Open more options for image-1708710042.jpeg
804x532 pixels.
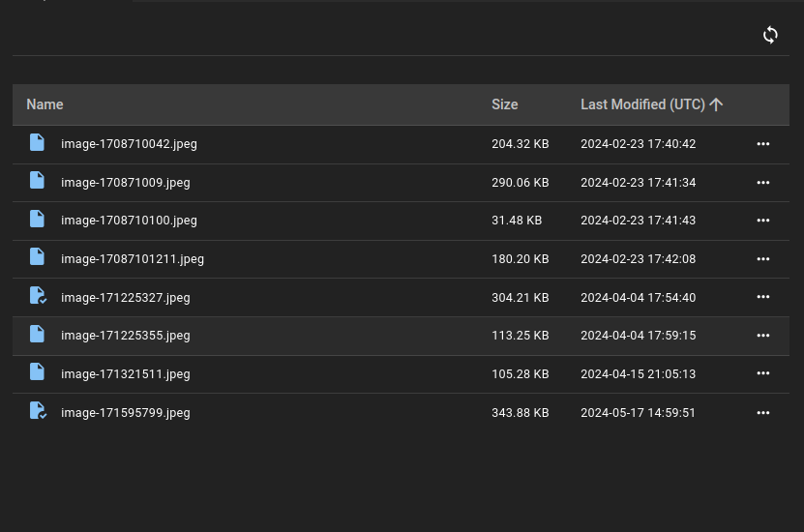(x=763, y=144)
